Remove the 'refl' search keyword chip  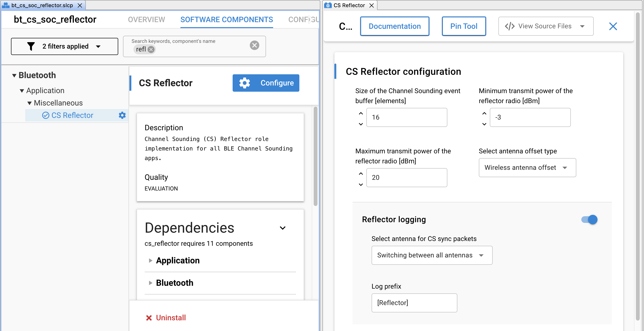151,49
